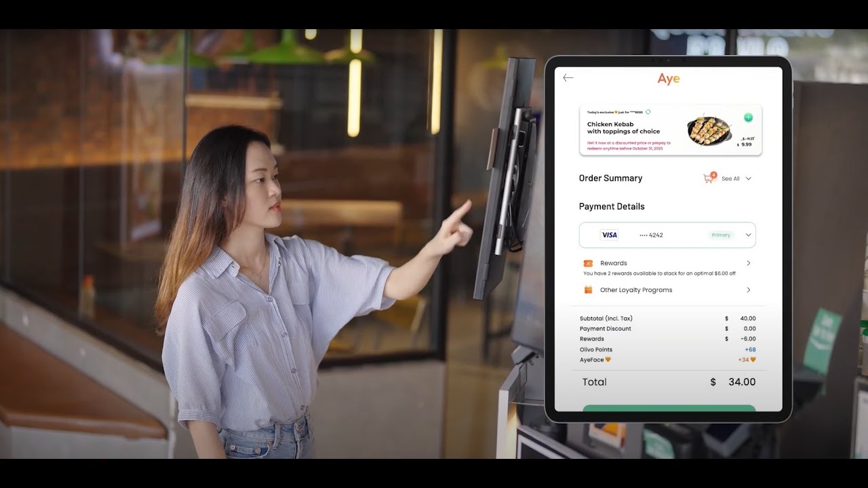Tap the refresh icon on exclusive offer
The height and width of the screenshot is (488, 868).
[x=648, y=112]
